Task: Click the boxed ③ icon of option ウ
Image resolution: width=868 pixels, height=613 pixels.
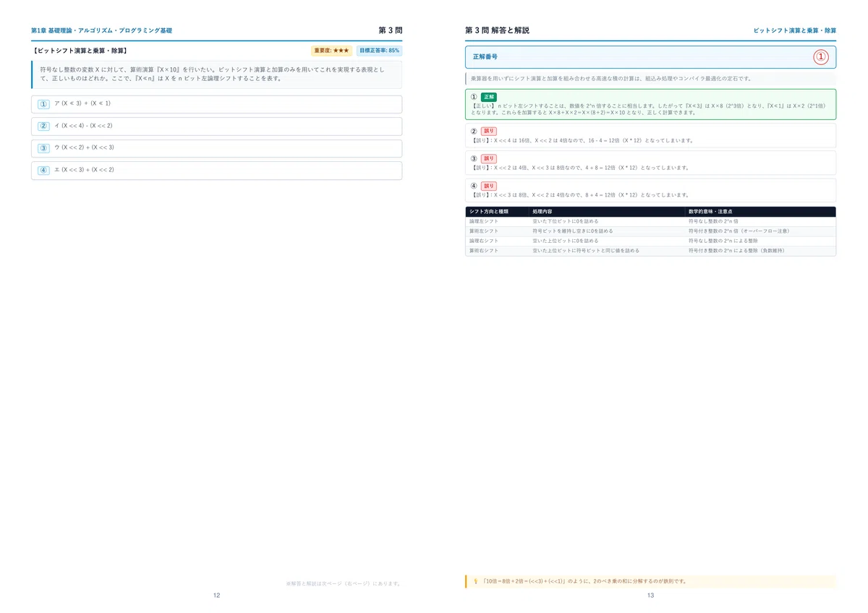Action: [x=43, y=148]
